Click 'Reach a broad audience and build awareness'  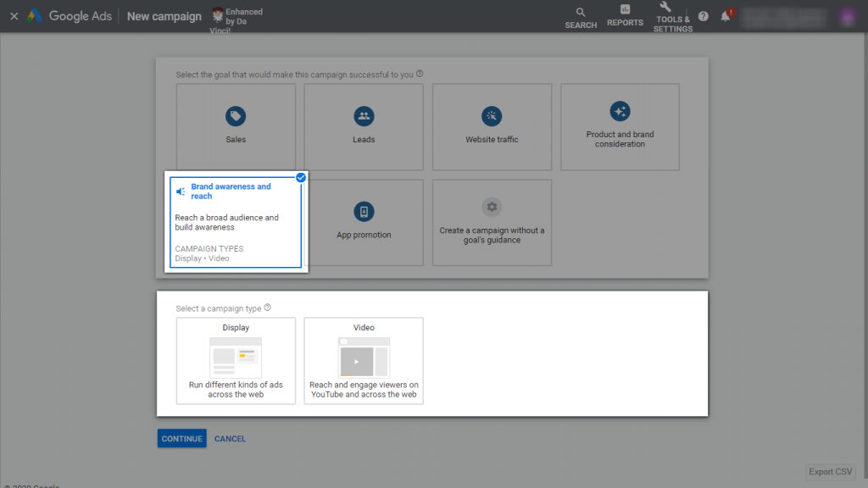click(x=227, y=223)
